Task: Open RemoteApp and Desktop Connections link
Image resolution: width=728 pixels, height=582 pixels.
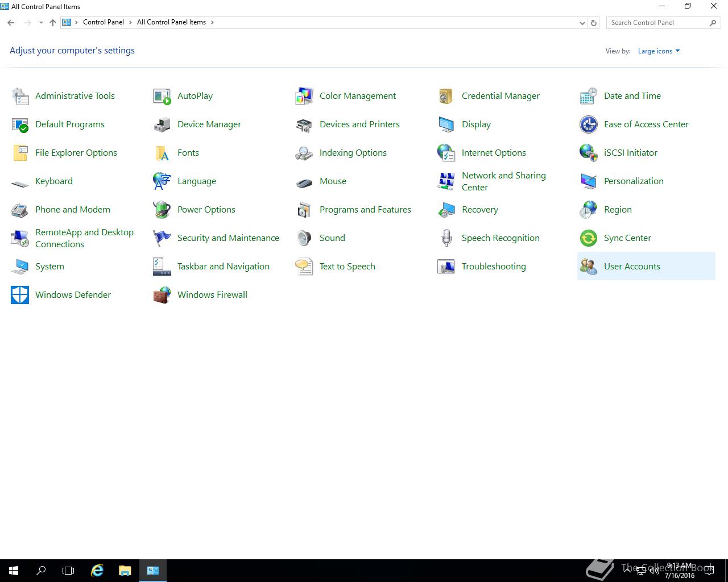Action: click(84, 238)
